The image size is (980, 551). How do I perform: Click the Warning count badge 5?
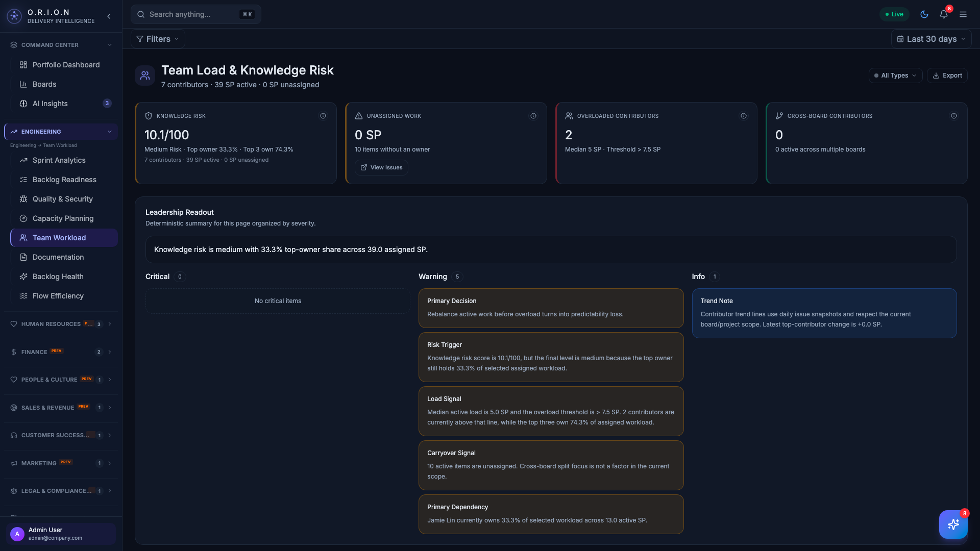(x=457, y=277)
